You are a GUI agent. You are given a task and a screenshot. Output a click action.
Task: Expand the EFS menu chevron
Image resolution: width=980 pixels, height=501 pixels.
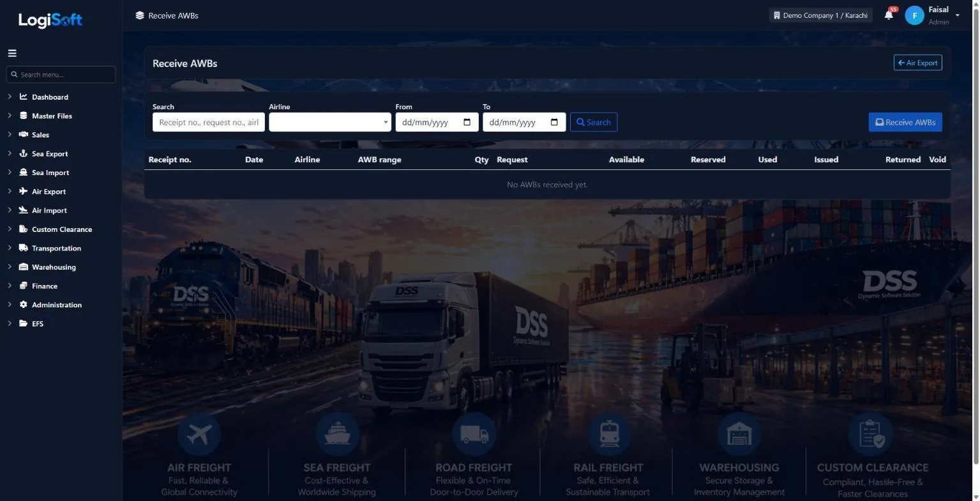point(10,323)
